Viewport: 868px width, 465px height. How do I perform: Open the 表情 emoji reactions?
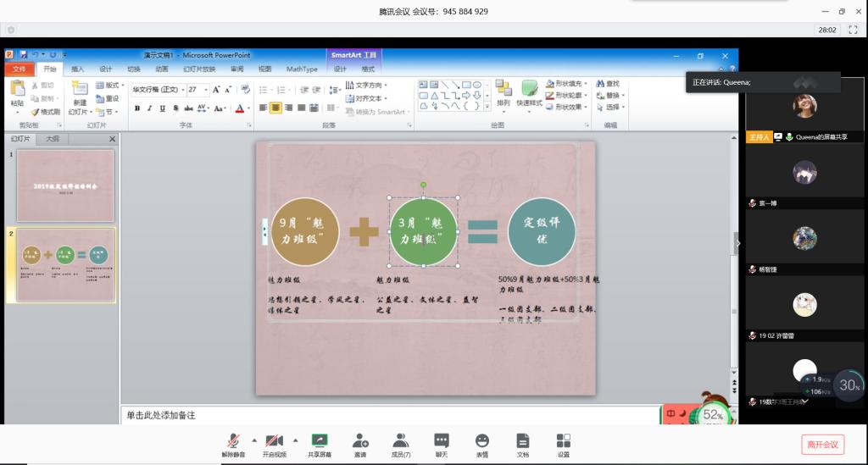[481, 442]
